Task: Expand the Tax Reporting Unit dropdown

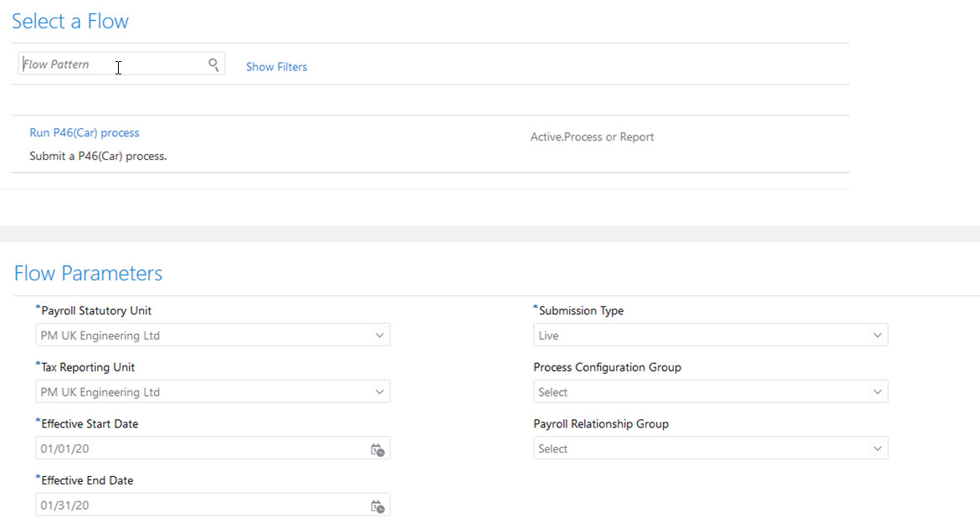Action: coord(379,392)
